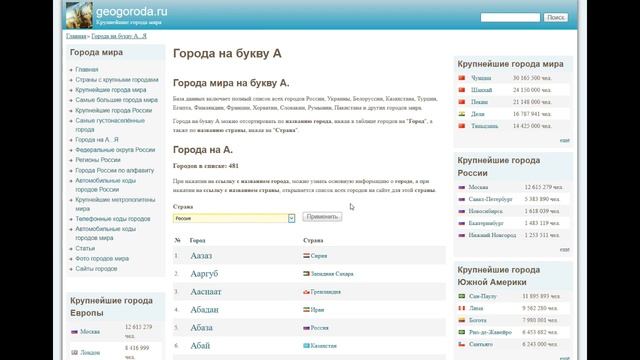Click the Peru flag next to Лима
Screen dimensions: 640x360
(462, 308)
